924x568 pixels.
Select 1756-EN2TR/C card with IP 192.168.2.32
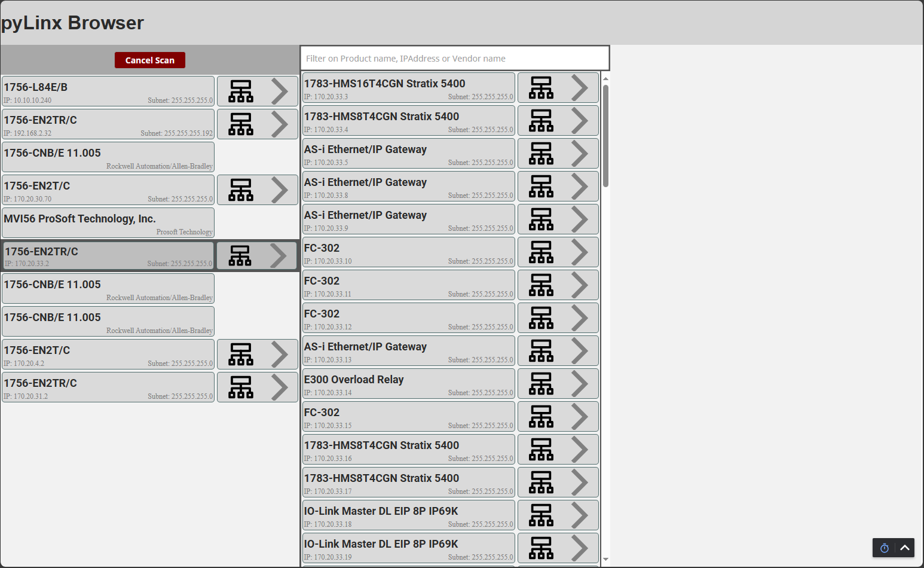(x=108, y=124)
